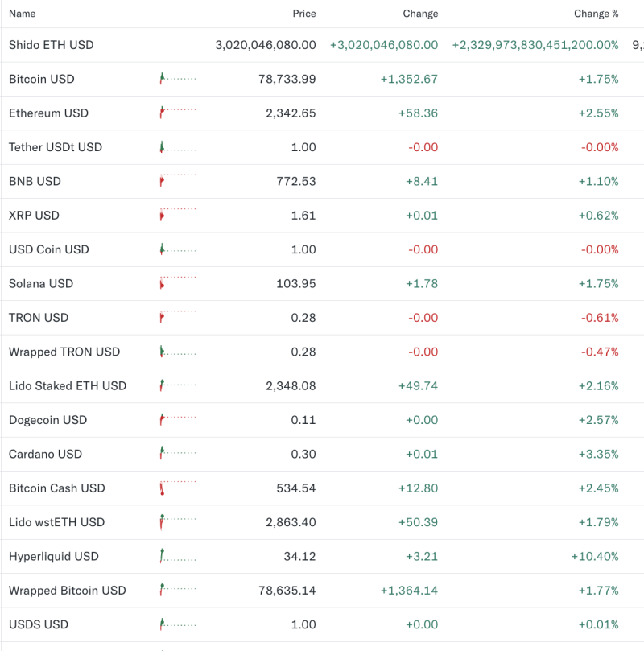Screen dimensions: 644x651
Task: Open the Wrapped Bitcoin USD quote
Action: [x=63, y=590]
